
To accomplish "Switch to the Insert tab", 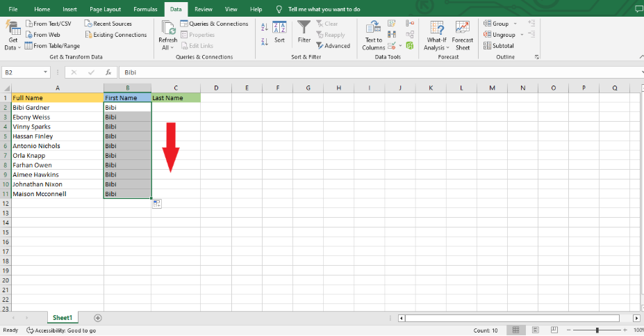I will tap(69, 9).
